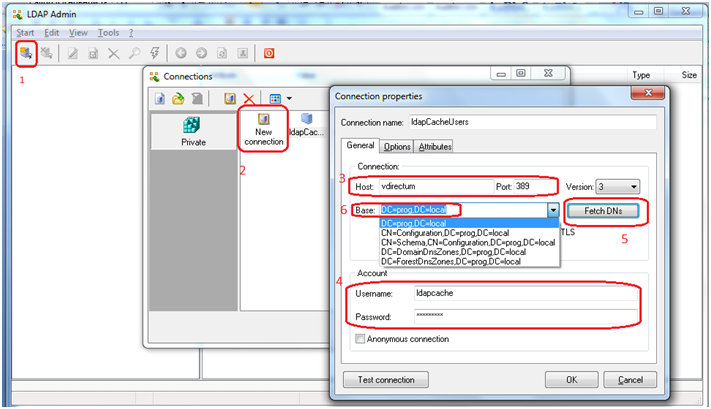The image size is (711, 409).
Task: Click the view mode icon in Connections toolbar
Action: click(x=275, y=98)
